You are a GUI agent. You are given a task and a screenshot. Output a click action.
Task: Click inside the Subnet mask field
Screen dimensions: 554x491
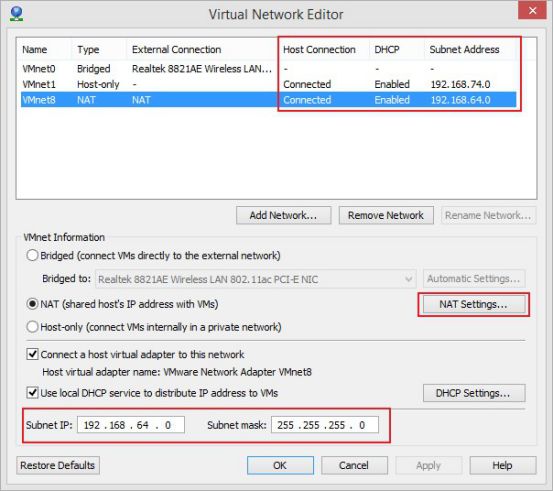tap(325, 425)
